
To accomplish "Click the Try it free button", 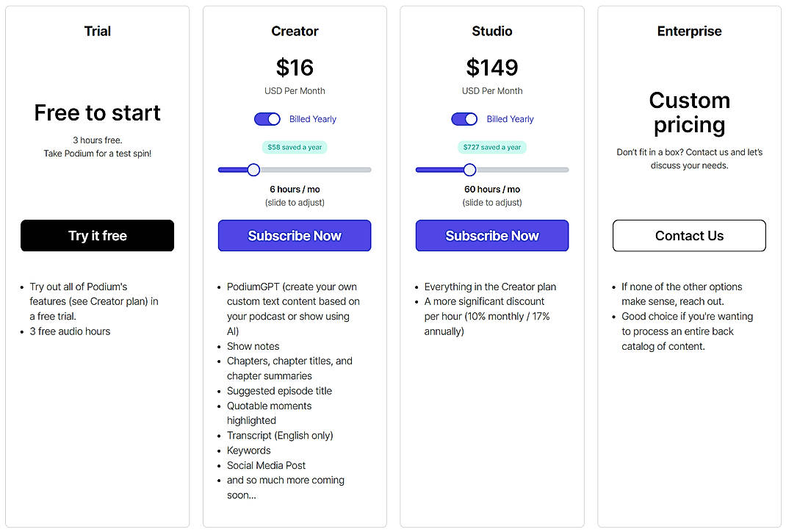I will pyautogui.click(x=97, y=235).
